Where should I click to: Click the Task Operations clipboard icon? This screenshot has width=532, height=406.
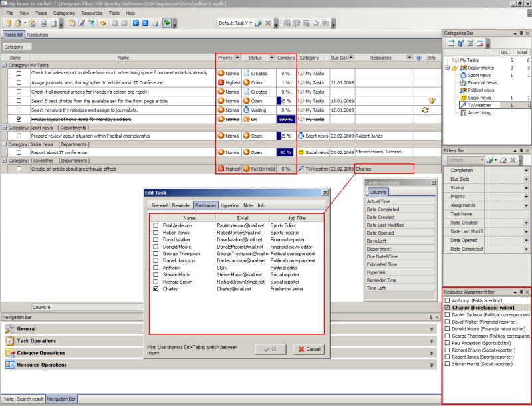pos(9,341)
